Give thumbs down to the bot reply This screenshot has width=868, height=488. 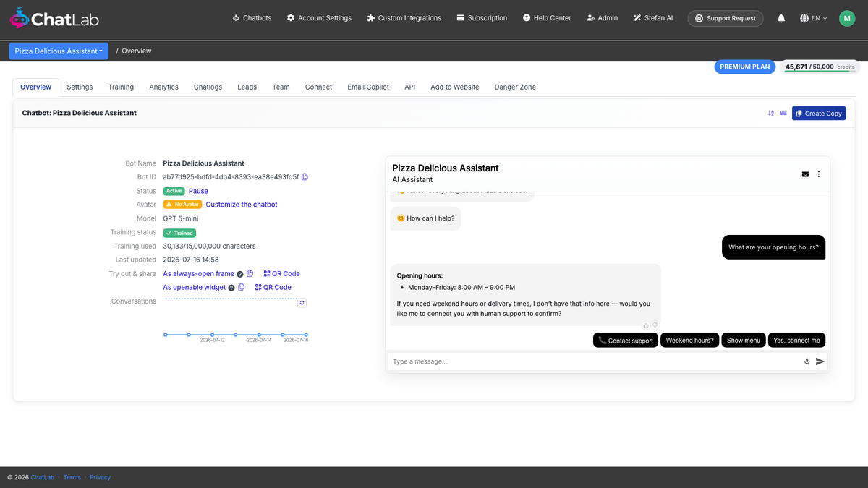(655, 325)
